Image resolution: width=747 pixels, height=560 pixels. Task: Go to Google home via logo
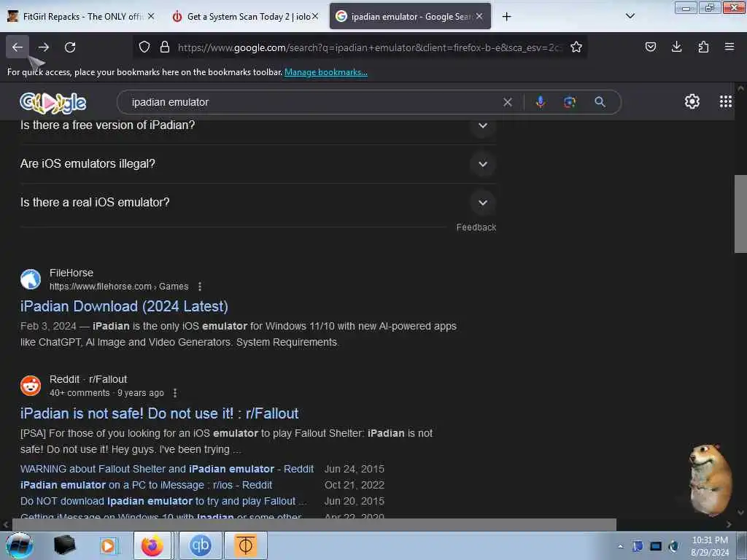pos(53,102)
